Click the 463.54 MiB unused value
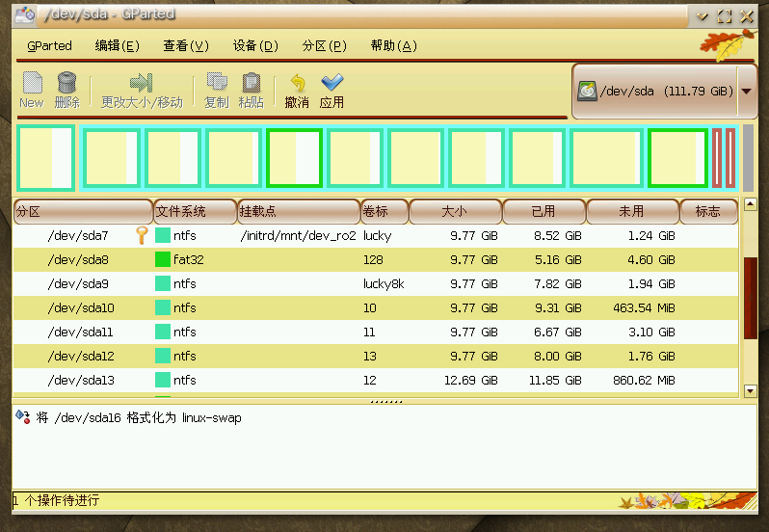The image size is (769, 532). click(x=644, y=307)
